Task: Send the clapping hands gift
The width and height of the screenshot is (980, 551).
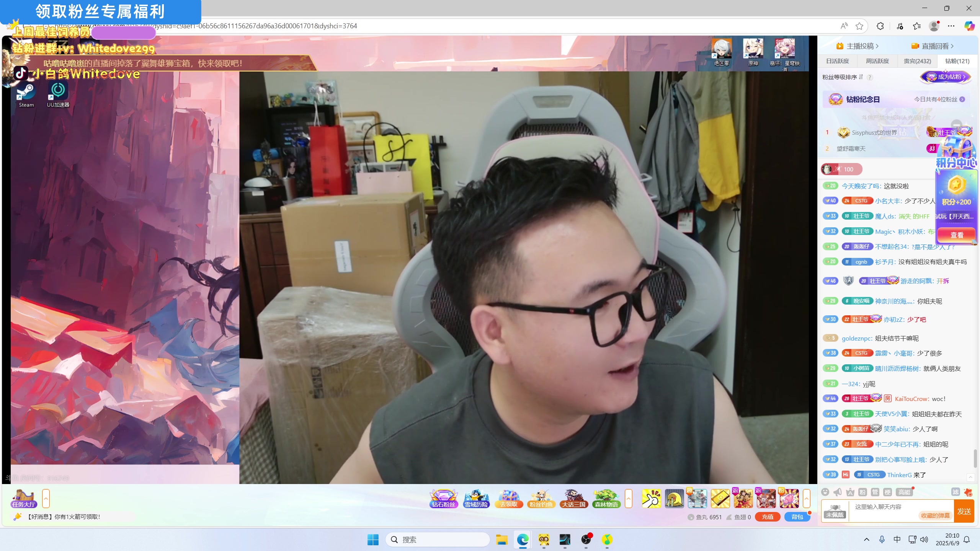Action: pyautogui.click(x=651, y=499)
